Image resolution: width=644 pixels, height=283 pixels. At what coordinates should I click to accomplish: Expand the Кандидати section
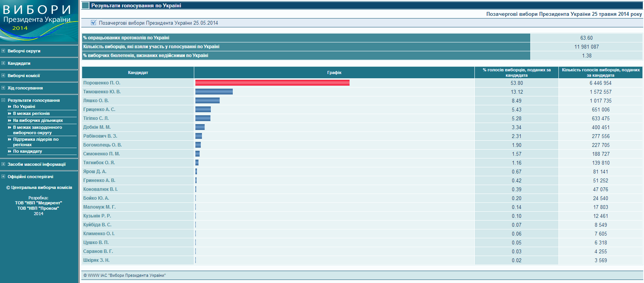3,63
